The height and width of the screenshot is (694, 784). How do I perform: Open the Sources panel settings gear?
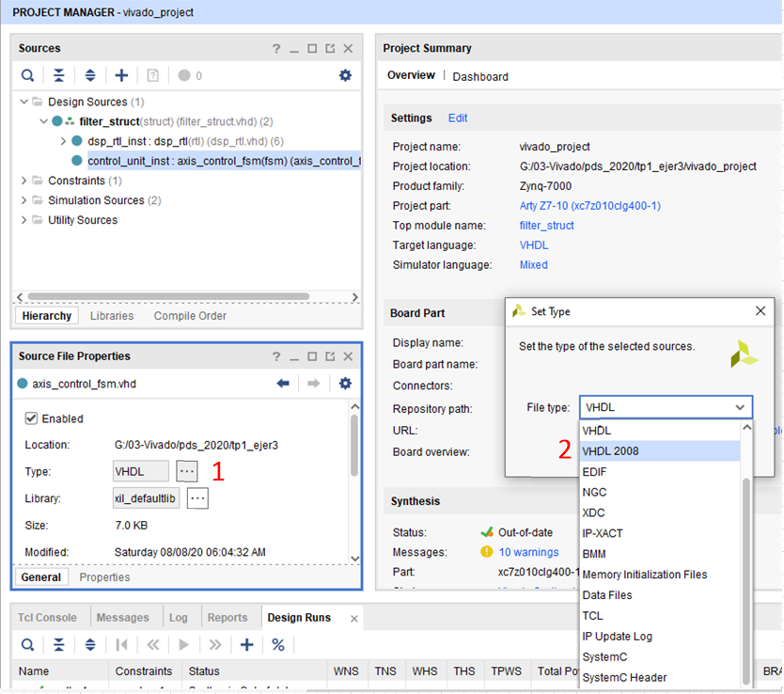click(345, 75)
